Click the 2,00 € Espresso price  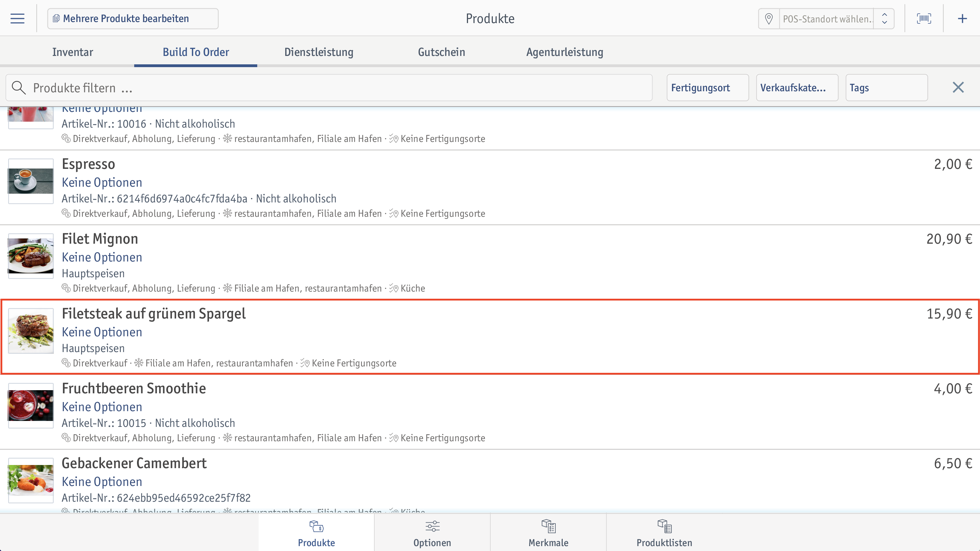[953, 164]
